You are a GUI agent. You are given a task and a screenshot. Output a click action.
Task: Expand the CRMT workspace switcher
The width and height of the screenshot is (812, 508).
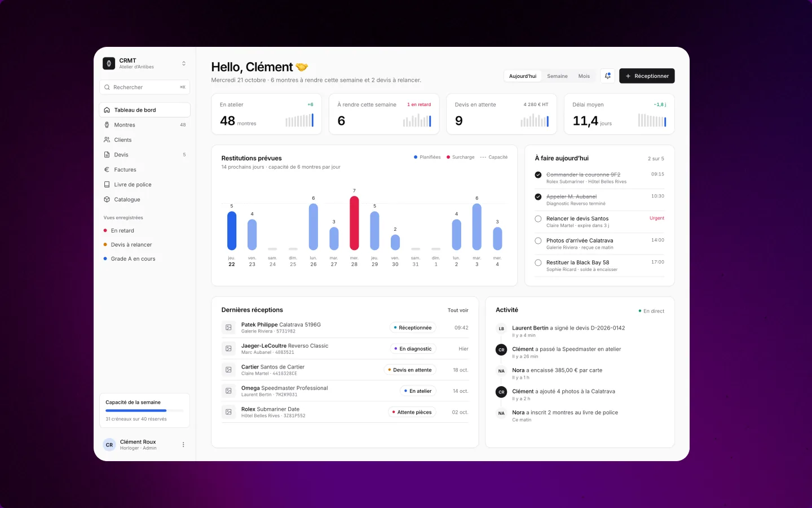point(184,64)
